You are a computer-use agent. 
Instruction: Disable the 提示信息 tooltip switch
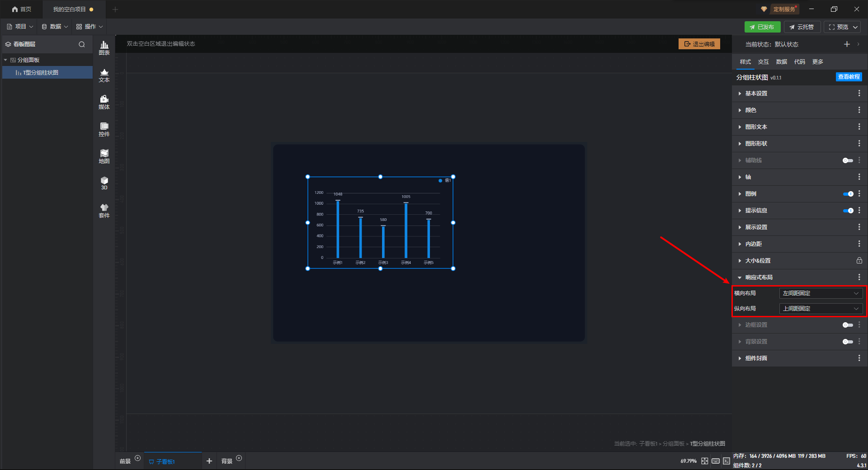[x=848, y=211]
